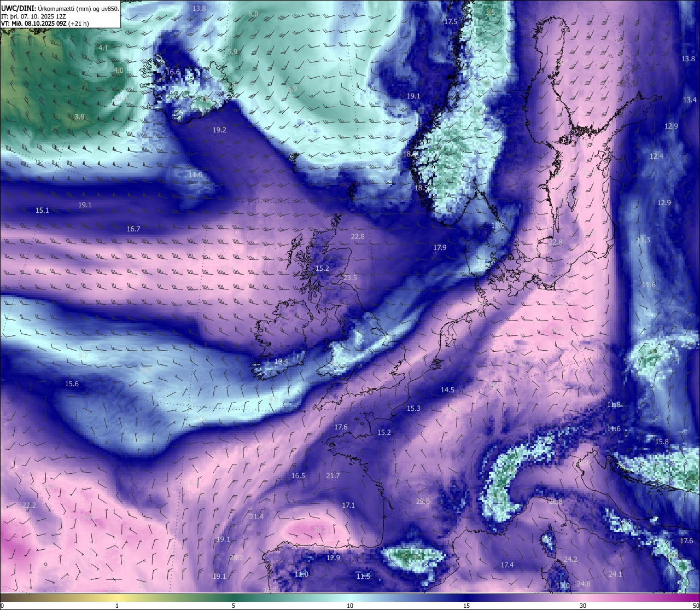Click the 14.5 value on the map

[447, 390]
